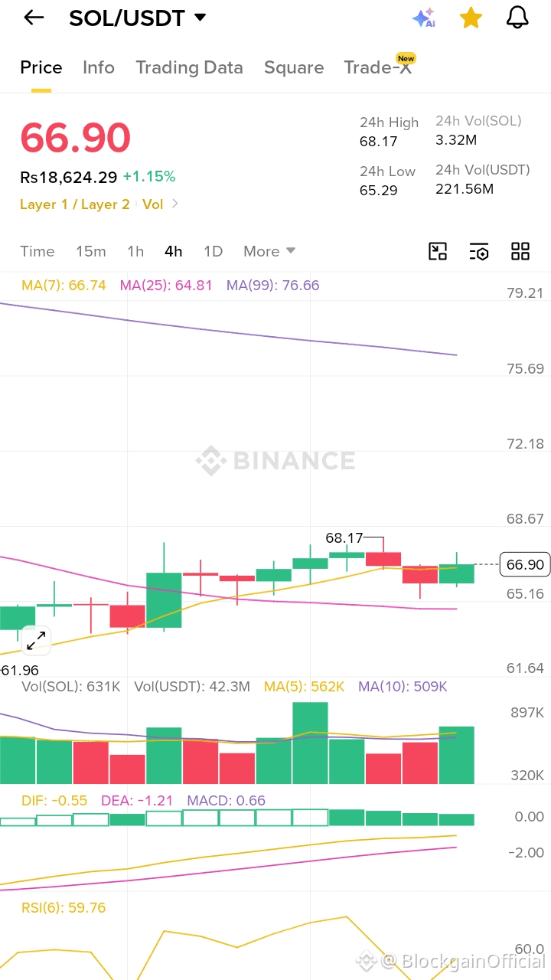Image resolution: width=551 pixels, height=980 pixels.
Task: Open price alert bell icon
Action: click(518, 18)
